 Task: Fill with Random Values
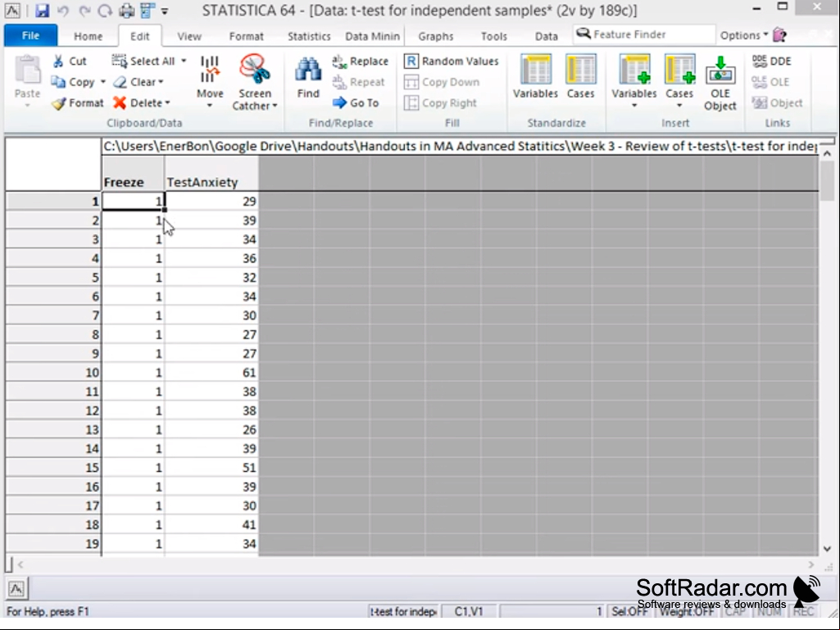coord(451,61)
